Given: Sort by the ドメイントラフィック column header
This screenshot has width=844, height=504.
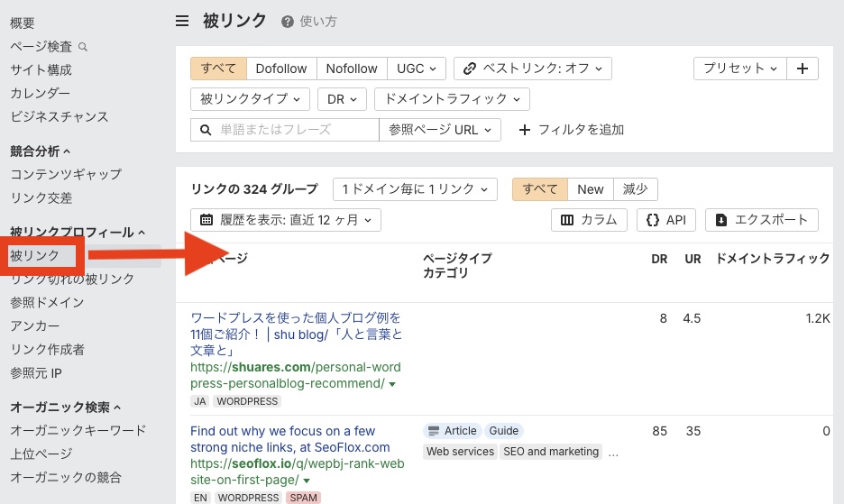Looking at the screenshot, I should 773,259.
